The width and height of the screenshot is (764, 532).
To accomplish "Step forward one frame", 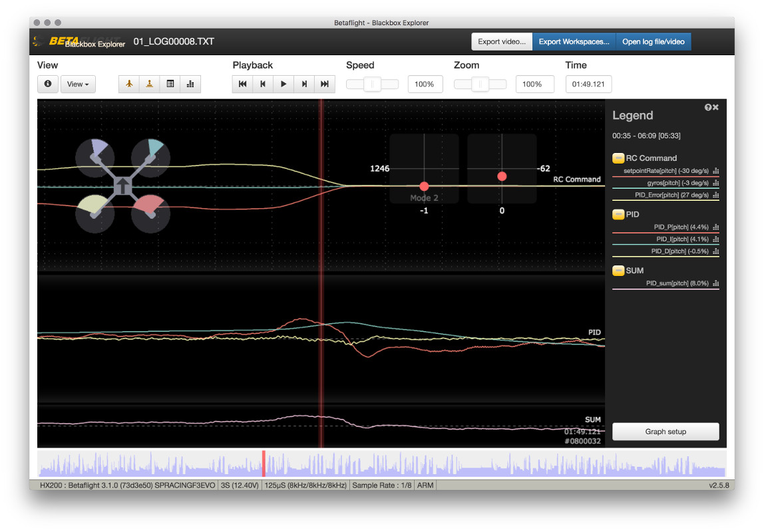I will (x=304, y=84).
